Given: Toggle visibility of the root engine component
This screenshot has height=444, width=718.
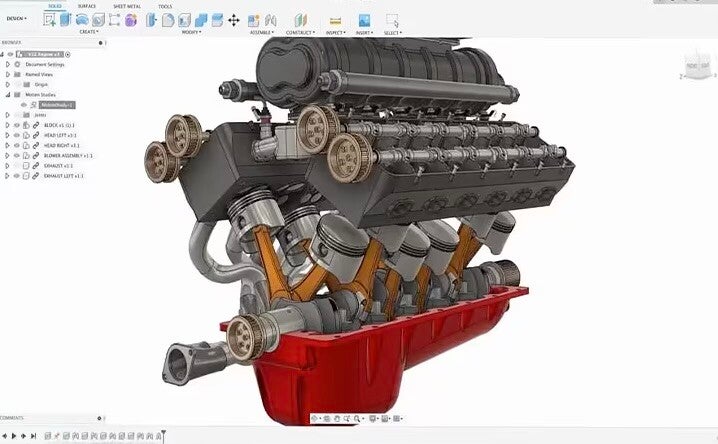Looking at the screenshot, I should 11,54.
